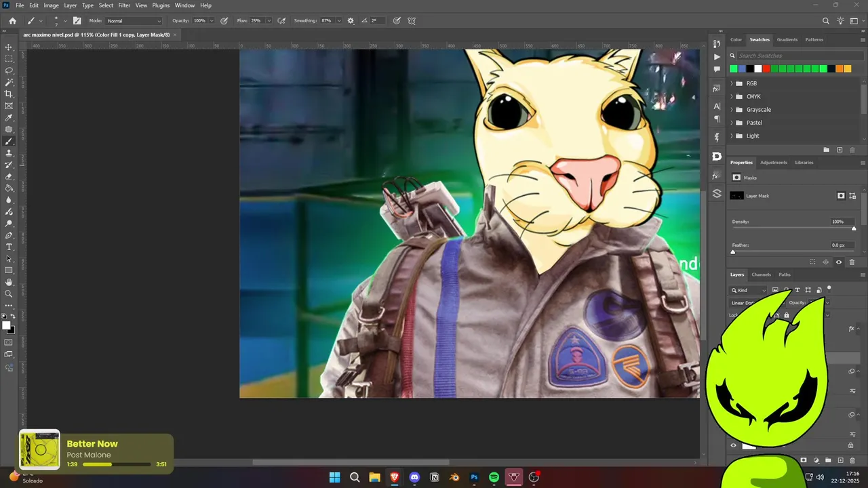Select the Clone Stamp tool

(x=9, y=153)
